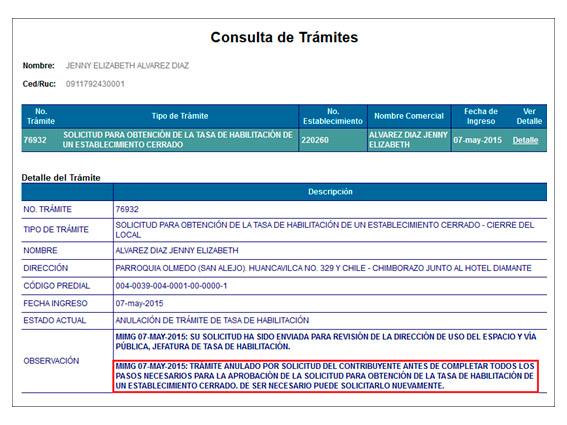Click the 'Consulta de Trámites' page title

click(x=284, y=37)
